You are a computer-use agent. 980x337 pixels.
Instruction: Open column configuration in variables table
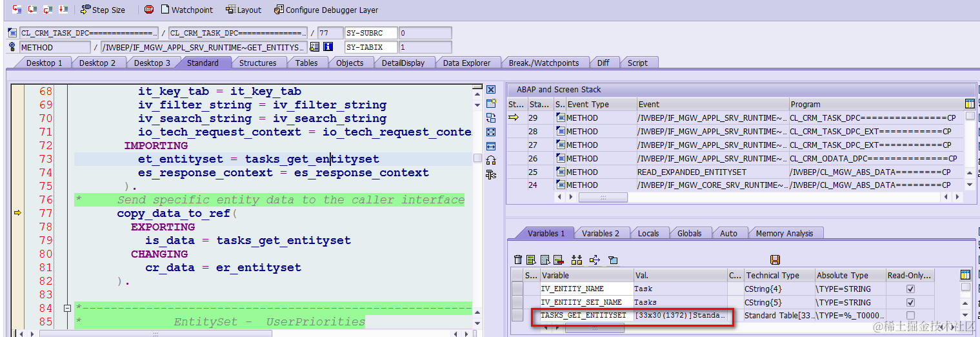tap(965, 275)
